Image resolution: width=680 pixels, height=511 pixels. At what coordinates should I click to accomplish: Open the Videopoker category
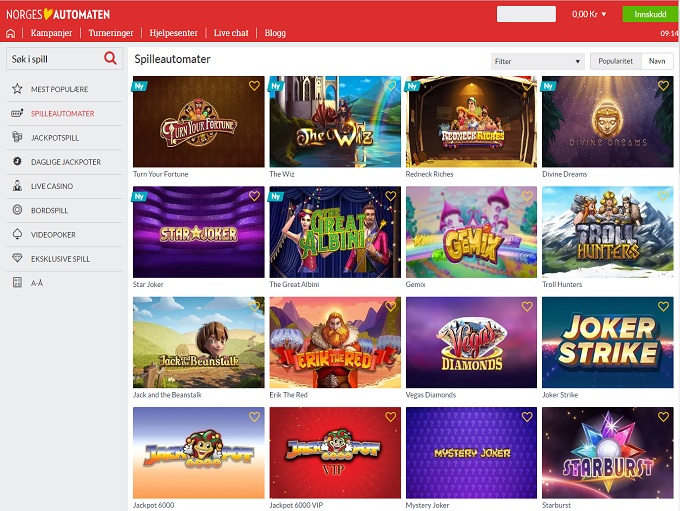52,234
